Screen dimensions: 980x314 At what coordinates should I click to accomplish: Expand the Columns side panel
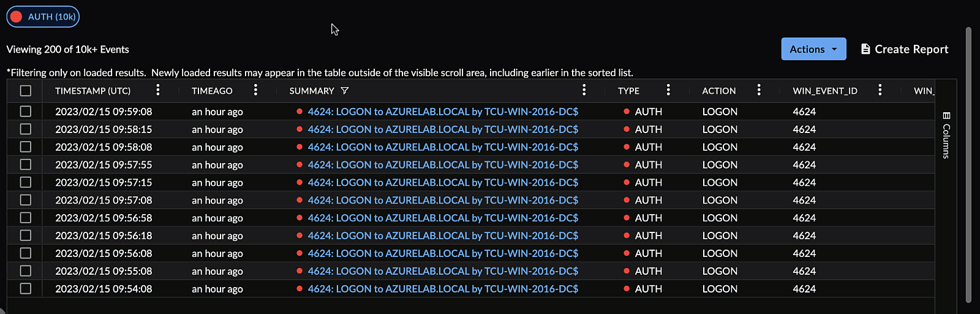(946, 135)
